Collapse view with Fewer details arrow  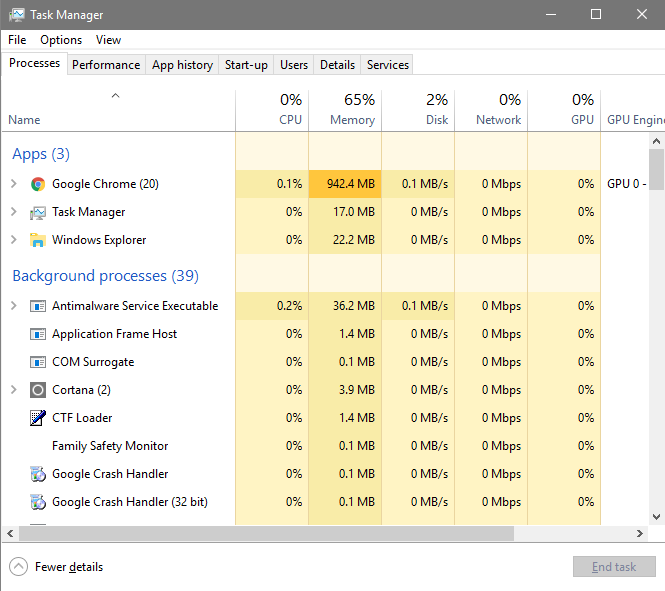18,567
